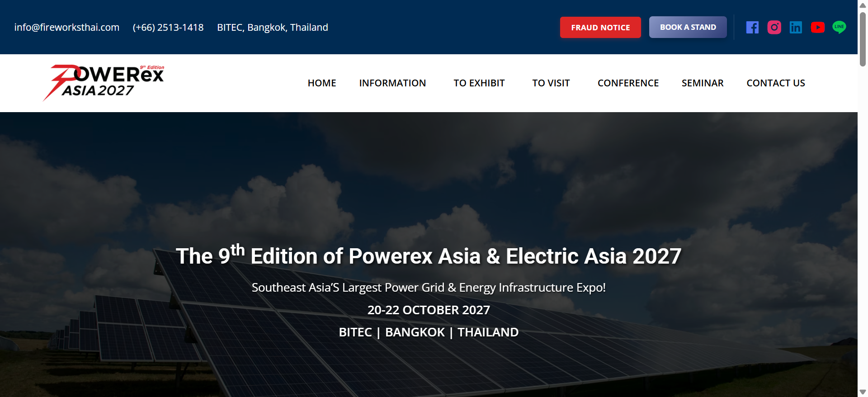Image resolution: width=868 pixels, height=397 pixels.
Task: Open the Facebook social icon
Action: click(752, 28)
